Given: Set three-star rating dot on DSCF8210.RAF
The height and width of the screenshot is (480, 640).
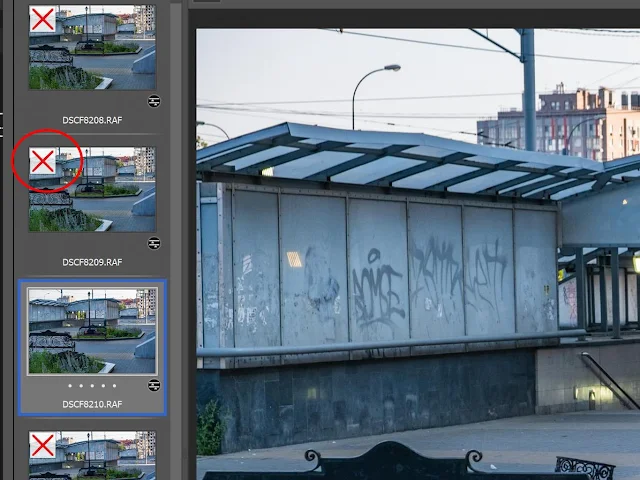Looking at the screenshot, I should [x=92, y=385].
